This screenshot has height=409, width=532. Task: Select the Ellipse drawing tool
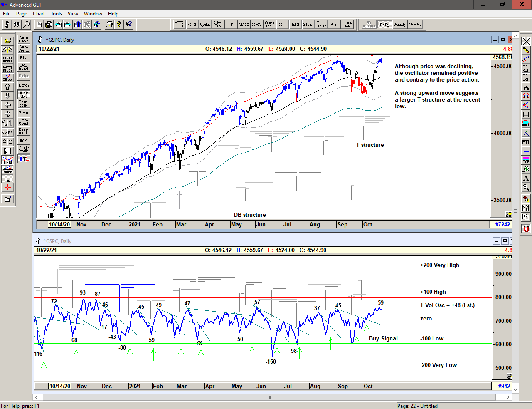526,124
